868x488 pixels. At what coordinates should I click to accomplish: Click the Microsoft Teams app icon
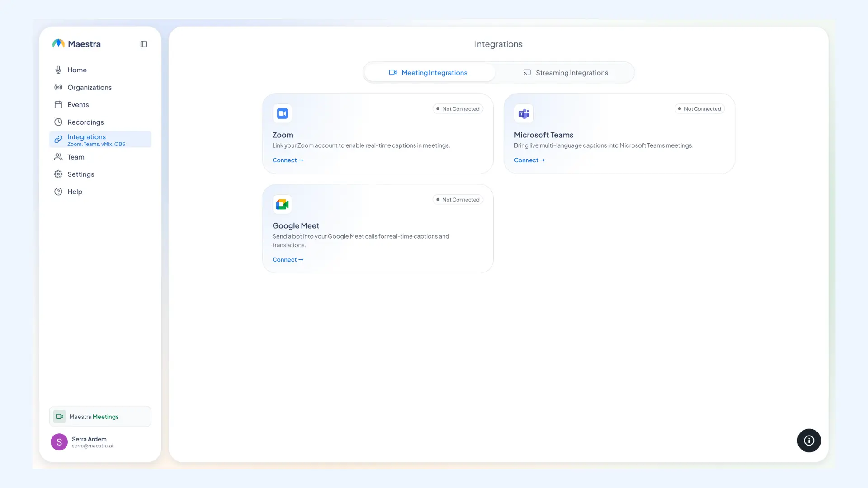pyautogui.click(x=524, y=113)
